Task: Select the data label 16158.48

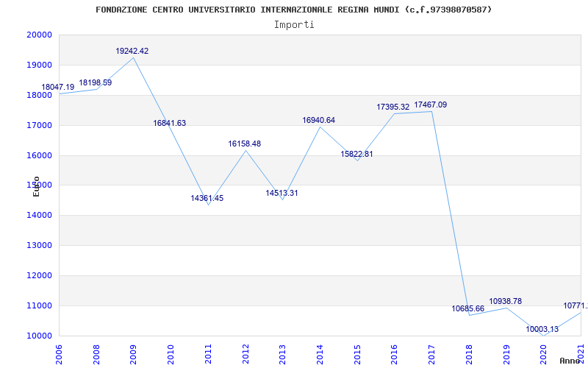Action: click(245, 144)
